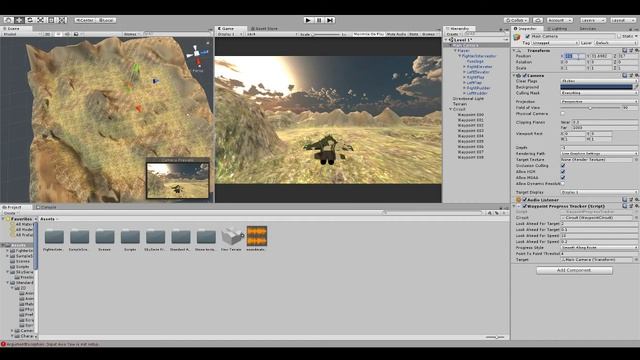Open the Projection dropdown
The height and width of the screenshot is (360, 640).
[599, 101]
